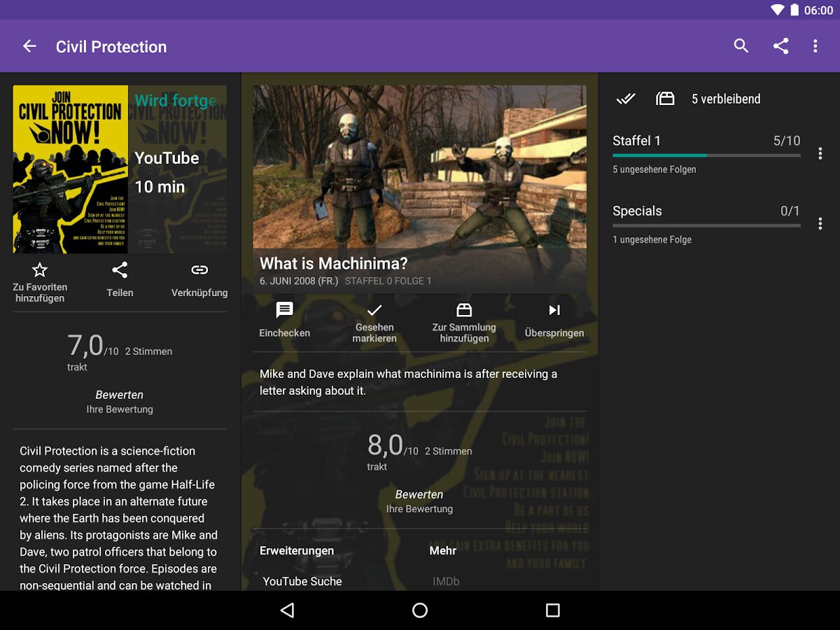Select the Specials season row
This screenshot has height=630, width=840.
(706, 224)
